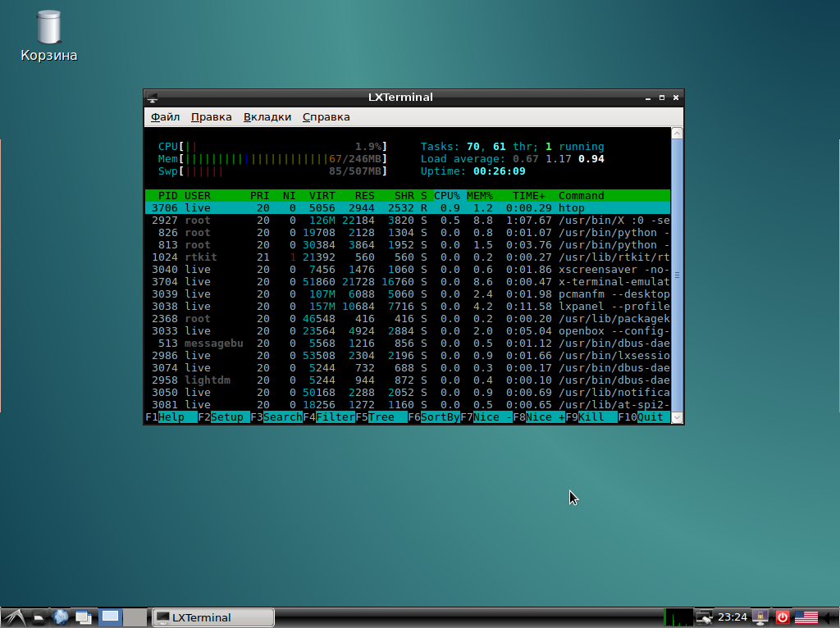The height and width of the screenshot is (628, 840).
Task: Open the Файл menu
Action: [165, 117]
